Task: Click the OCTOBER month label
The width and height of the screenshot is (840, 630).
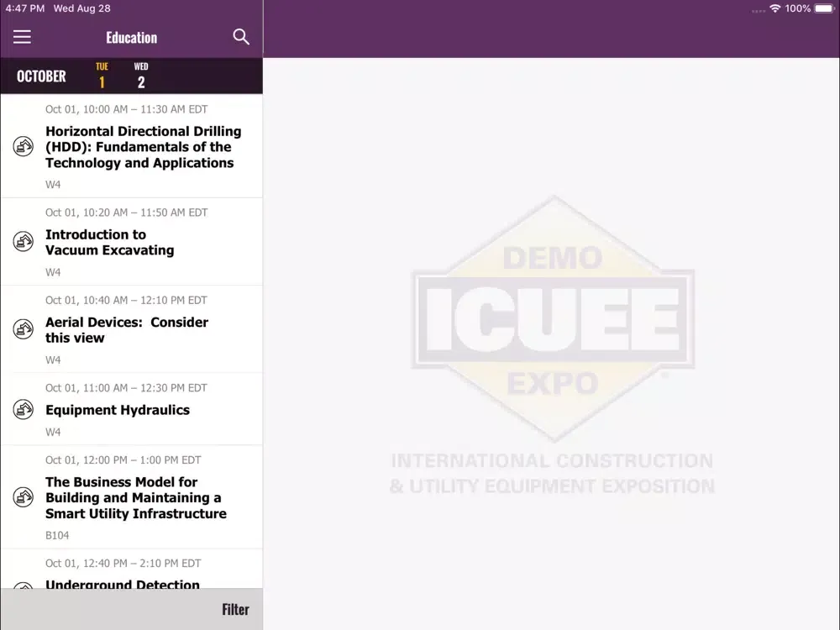Action: click(x=41, y=76)
